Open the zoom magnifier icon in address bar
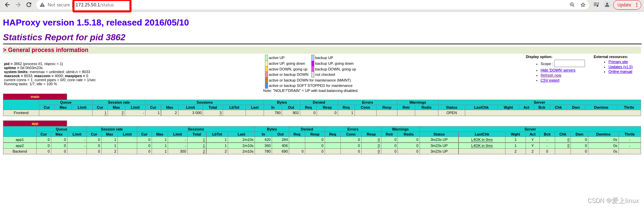 (572, 5)
